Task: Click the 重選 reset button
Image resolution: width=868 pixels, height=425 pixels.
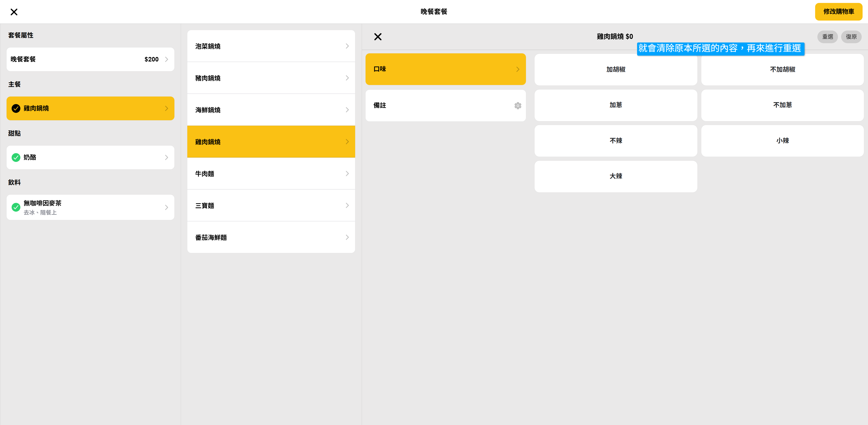Action: click(827, 37)
